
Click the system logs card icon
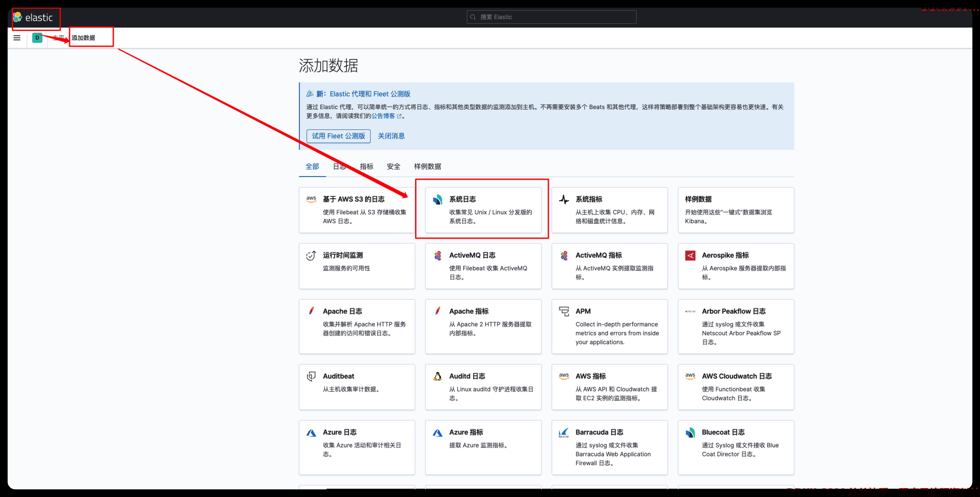(437, 199)
